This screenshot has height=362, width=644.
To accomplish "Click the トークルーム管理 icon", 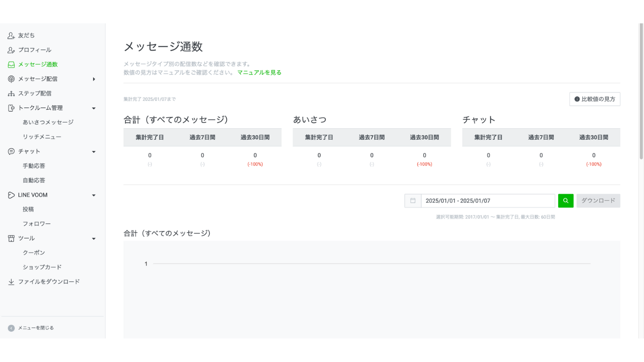I will 11,108.
